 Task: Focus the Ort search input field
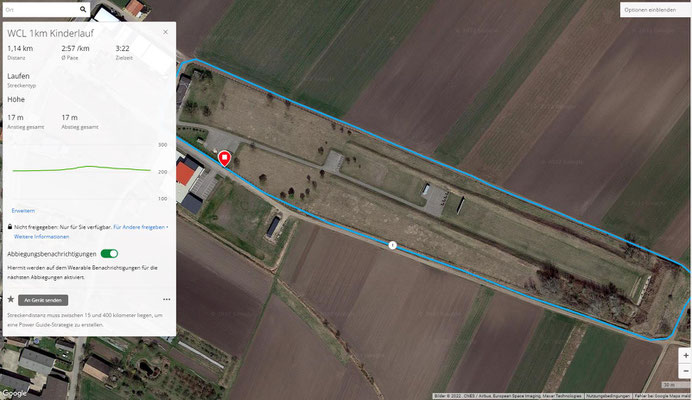[41, 9]
